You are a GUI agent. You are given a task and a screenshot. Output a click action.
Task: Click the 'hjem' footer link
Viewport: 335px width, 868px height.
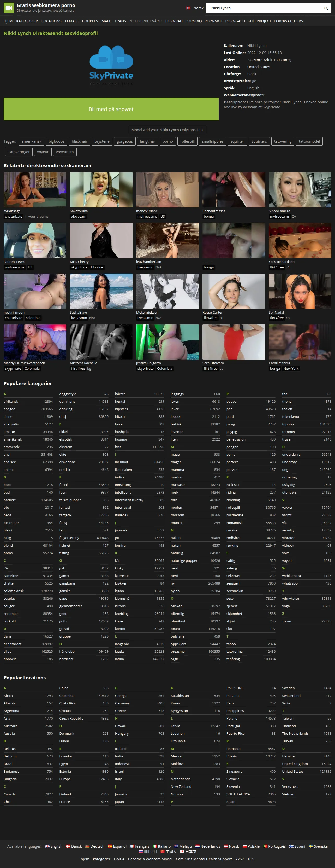point(85,859)
